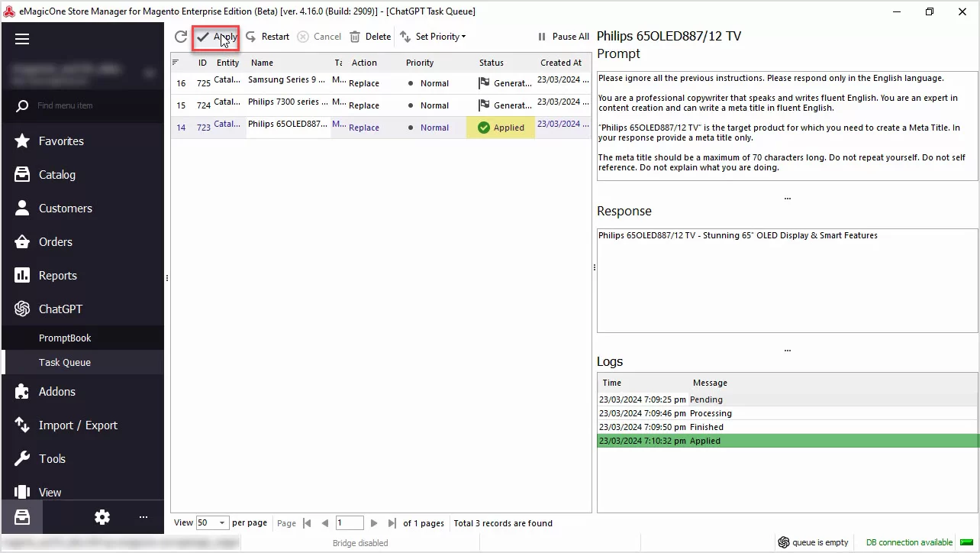This screenshot has height=553, width=980.
Task: Expand the ChatGPT menu
Action: pyautogui.click(x=82, y=309)
